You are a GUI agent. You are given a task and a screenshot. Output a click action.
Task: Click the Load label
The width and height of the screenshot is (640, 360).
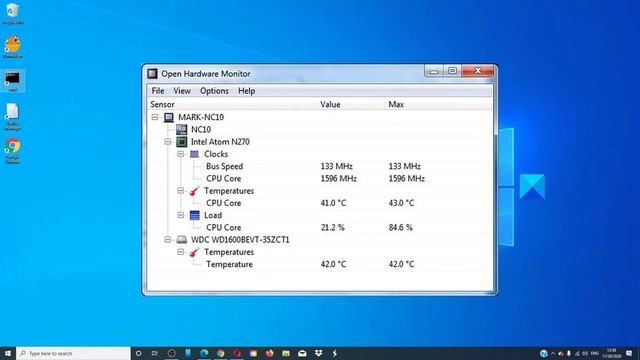coord(213,215)
